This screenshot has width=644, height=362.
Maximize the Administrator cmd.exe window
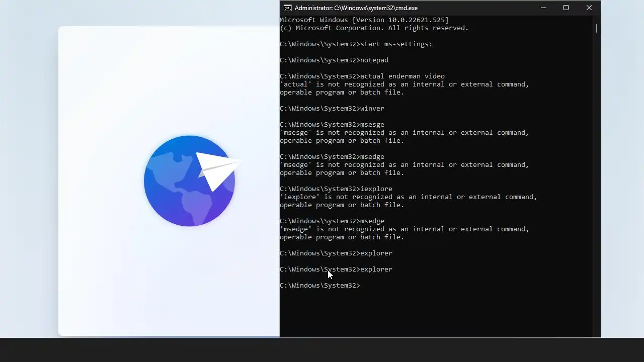click(566, 8)
